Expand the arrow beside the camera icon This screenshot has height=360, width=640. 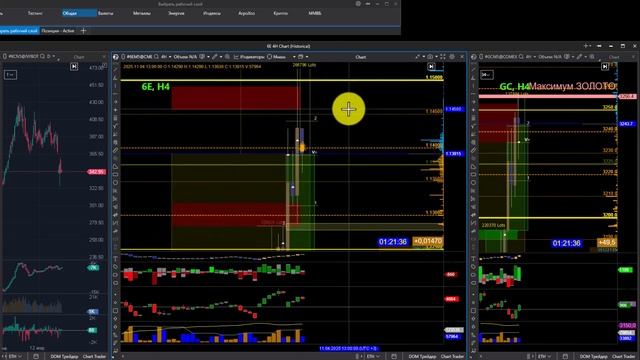436,57
